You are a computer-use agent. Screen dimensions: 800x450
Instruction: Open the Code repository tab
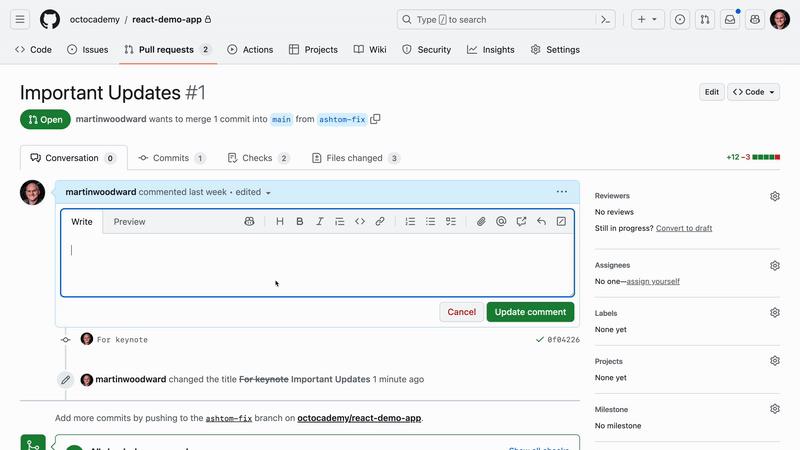tap(33, 49)
